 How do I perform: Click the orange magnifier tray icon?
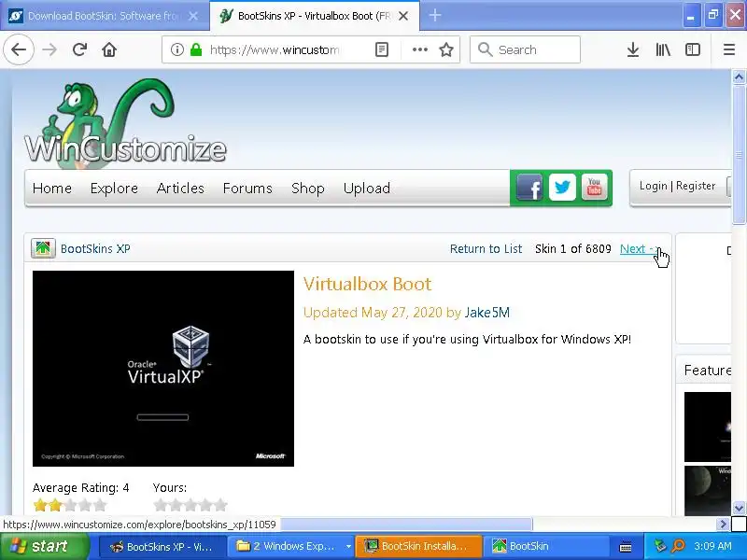[x=678, y=546]
